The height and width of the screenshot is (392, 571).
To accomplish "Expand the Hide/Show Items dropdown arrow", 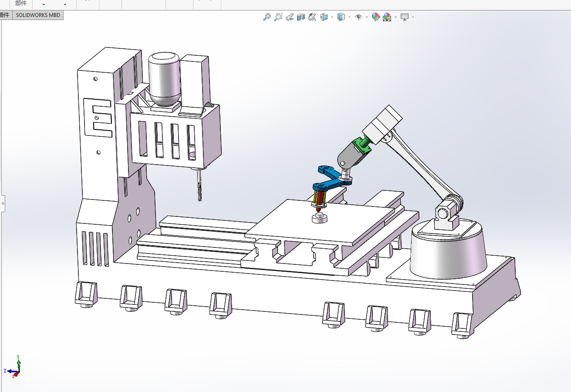I will click(x=367, y=17).
